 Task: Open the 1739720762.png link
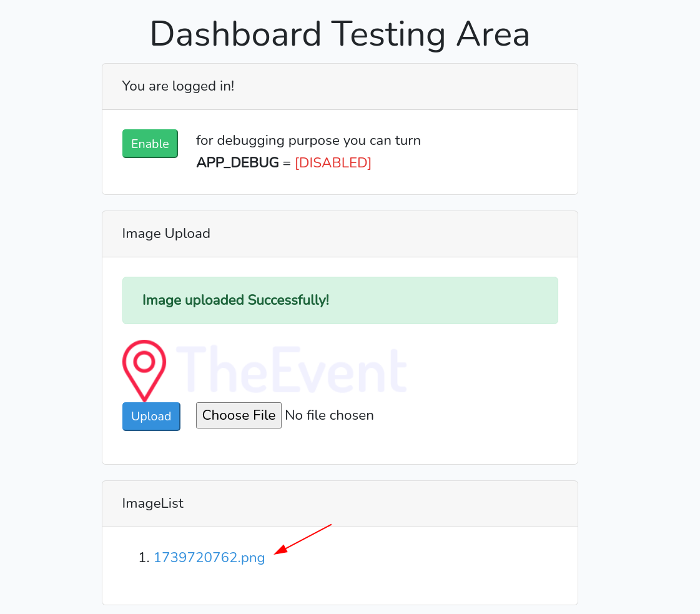(x=209, y=558)
